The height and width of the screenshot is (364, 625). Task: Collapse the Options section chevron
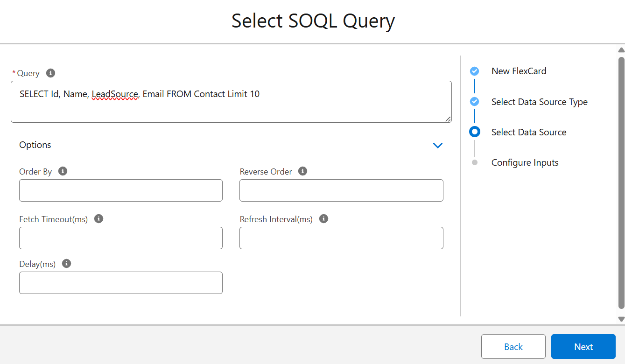(x=437, y=146)
